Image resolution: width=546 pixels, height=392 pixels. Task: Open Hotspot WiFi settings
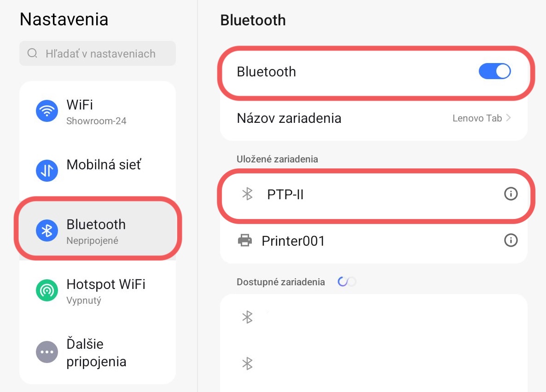coord(106,290)
